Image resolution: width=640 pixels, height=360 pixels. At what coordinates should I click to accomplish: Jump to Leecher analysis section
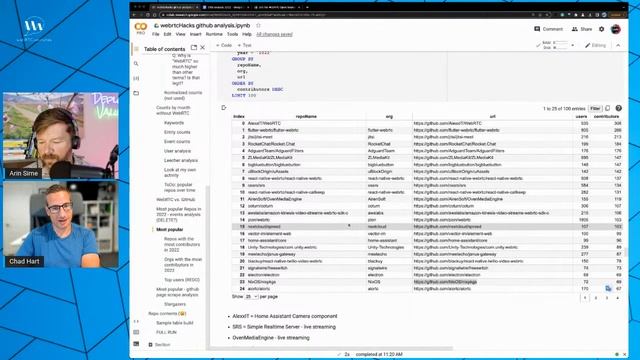(181, 160)
